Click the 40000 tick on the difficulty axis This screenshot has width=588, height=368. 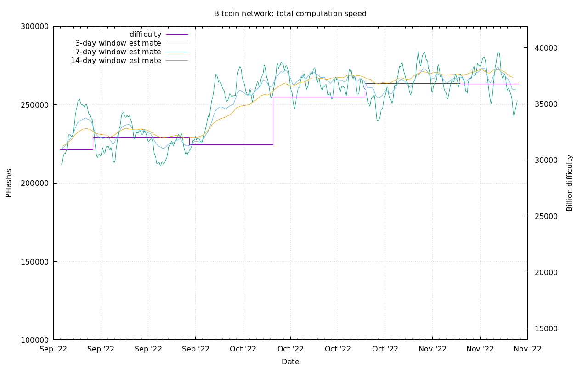[x=544, y=48]
